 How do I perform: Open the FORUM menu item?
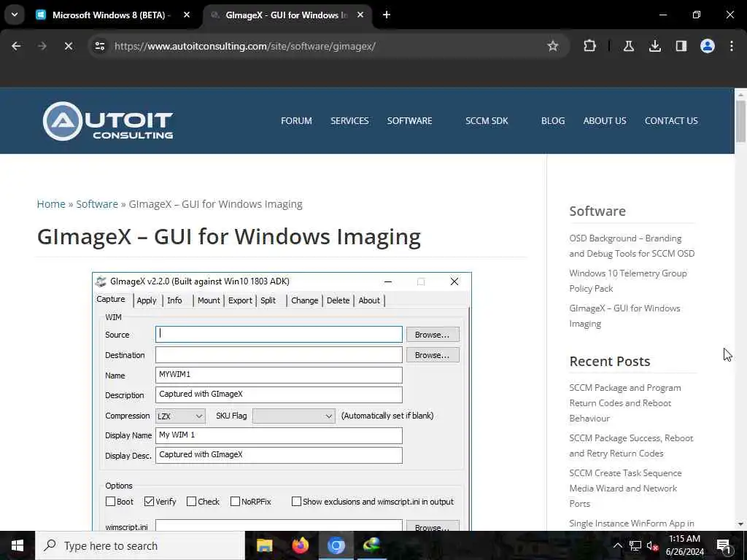(x=296, y=121)
